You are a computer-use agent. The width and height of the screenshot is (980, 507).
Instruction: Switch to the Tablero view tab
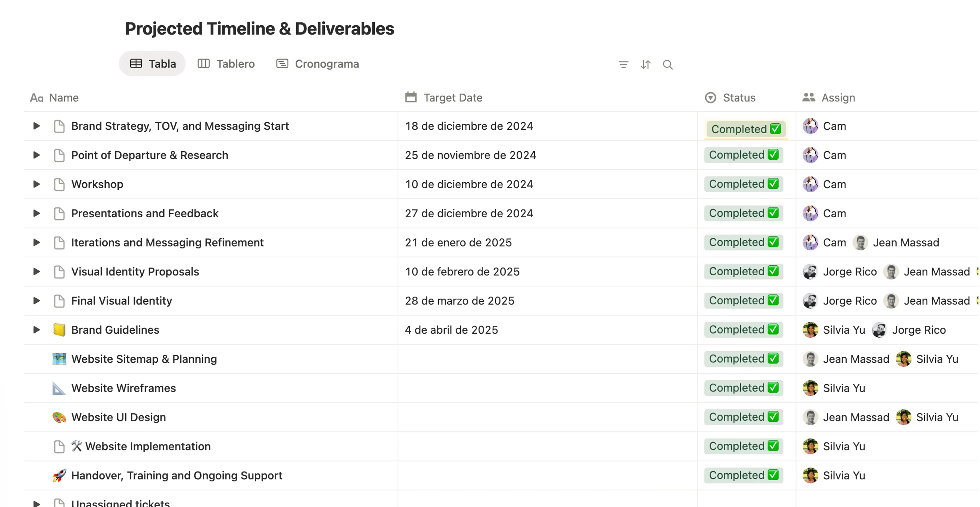[226, 64]
